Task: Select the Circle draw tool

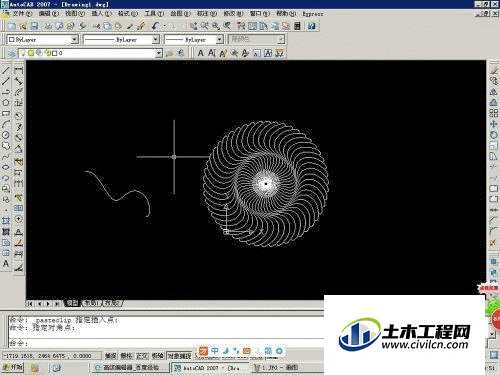Action: (6, 135)
